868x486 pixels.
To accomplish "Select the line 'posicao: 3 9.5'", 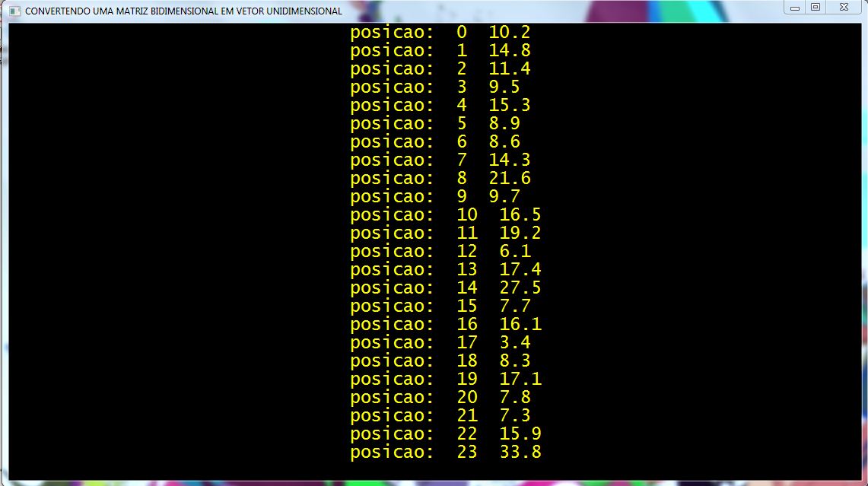I will pos(435,87).
